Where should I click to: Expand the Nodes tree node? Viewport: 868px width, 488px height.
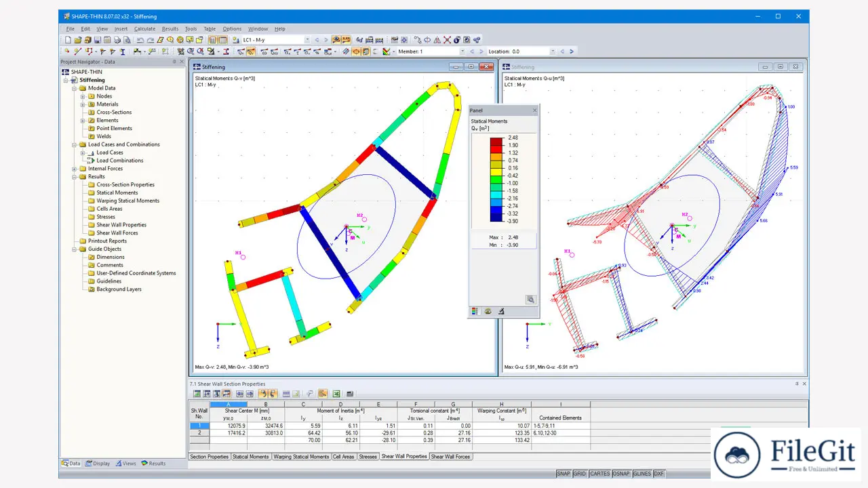[x=83, y=96]
